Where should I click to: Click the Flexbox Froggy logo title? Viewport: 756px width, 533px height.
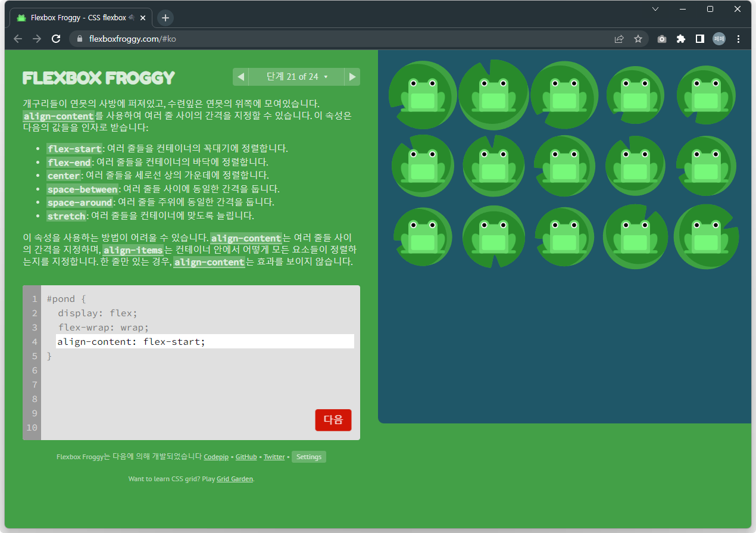[99, 78]
